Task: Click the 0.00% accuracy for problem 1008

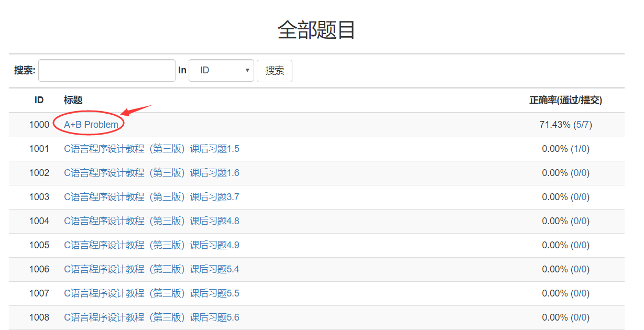Action: coord(555,317)
